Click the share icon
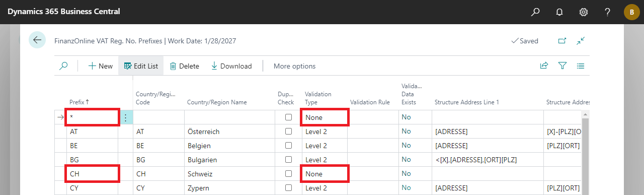 coord(544,66)
